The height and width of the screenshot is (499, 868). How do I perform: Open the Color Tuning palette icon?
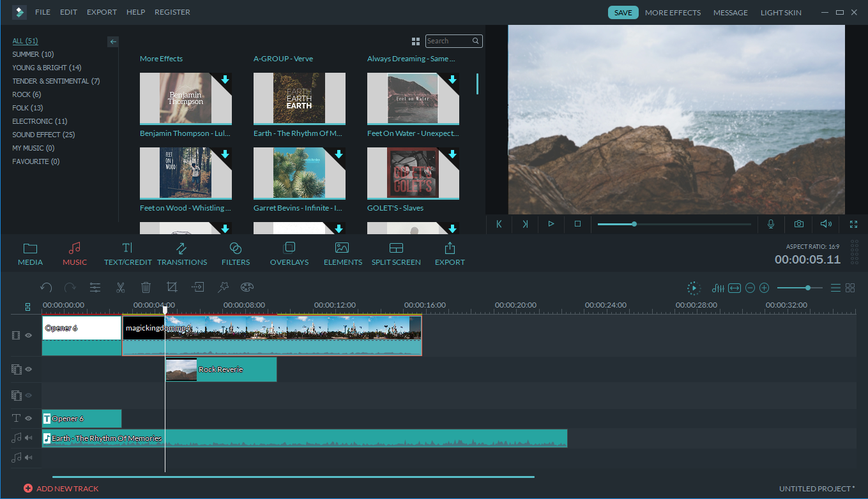tap(247, 287)
